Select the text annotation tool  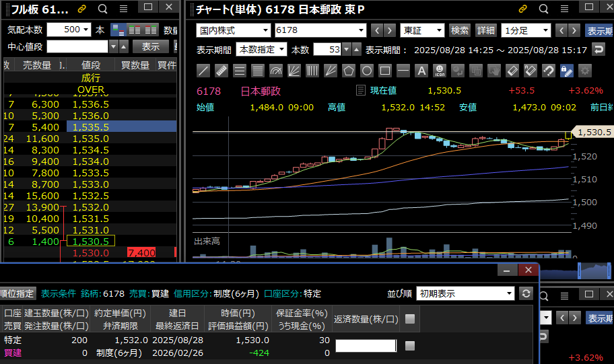point(421,71)
